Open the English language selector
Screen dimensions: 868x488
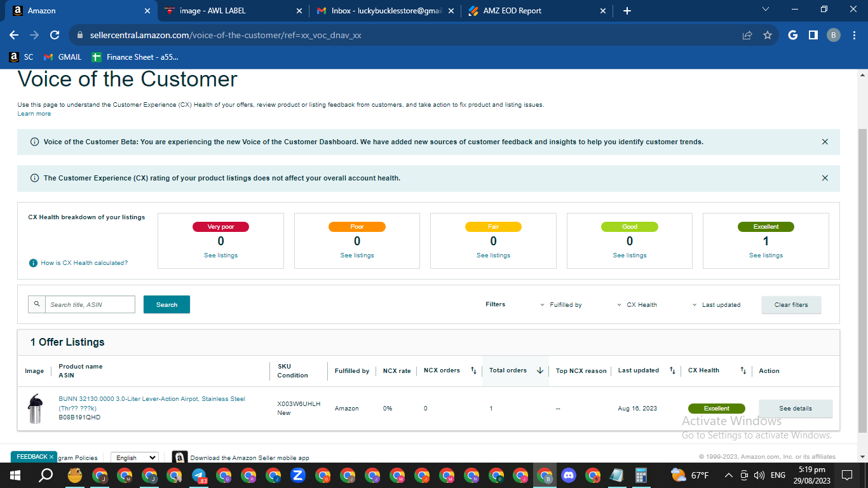tap(135, 457)
